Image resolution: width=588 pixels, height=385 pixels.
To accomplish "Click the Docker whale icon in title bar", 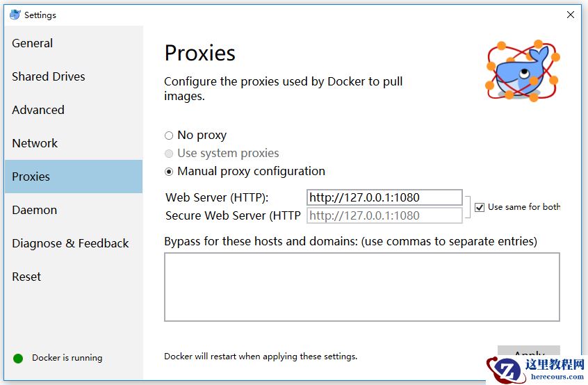I will click(15, 15).
